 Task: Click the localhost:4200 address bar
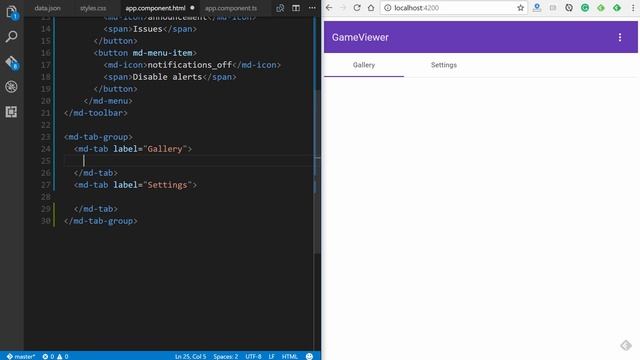[x=453, y=8]
